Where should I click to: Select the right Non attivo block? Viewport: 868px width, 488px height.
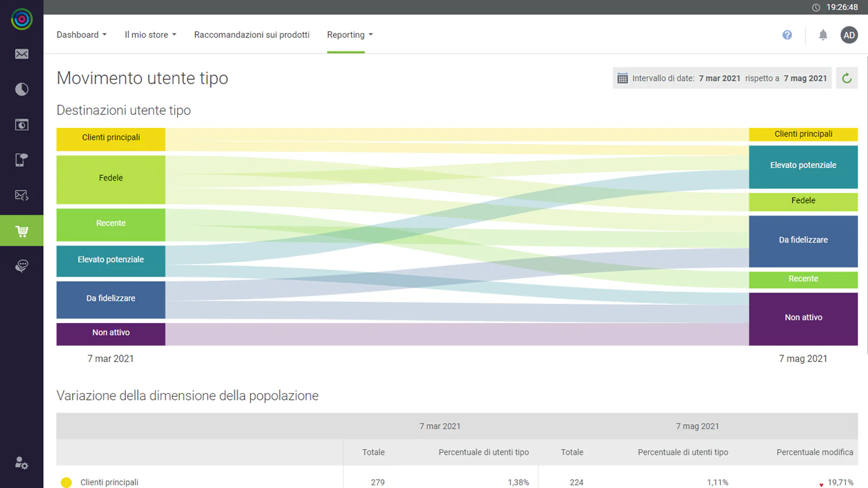(x=803, y=319)
